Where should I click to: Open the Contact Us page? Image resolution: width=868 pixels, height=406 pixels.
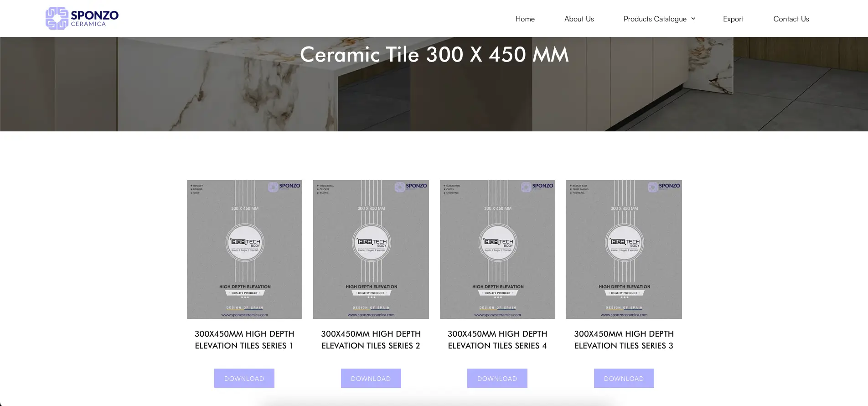point(791,19)
